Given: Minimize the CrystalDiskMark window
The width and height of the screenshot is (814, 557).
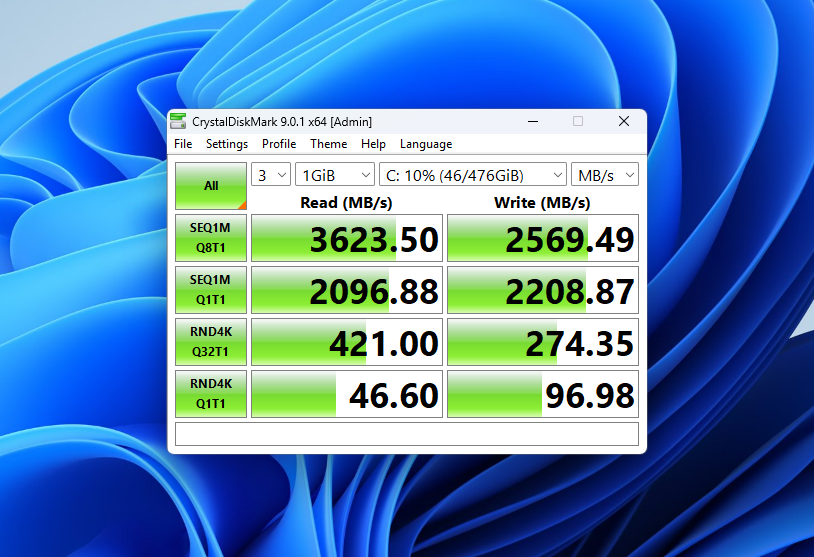Looking at the screenshot, I should click(x=531, y=121).
